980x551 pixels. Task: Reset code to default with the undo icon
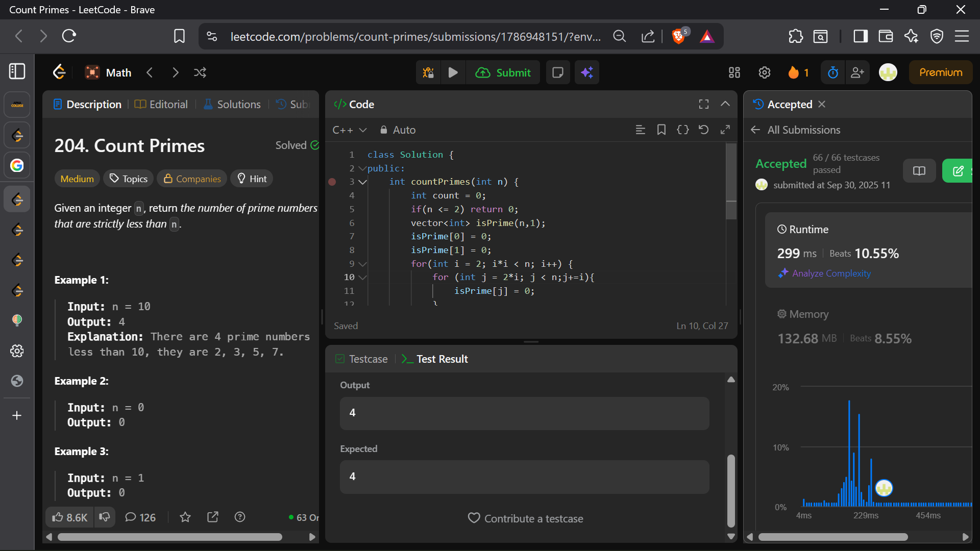click(703, 130)
